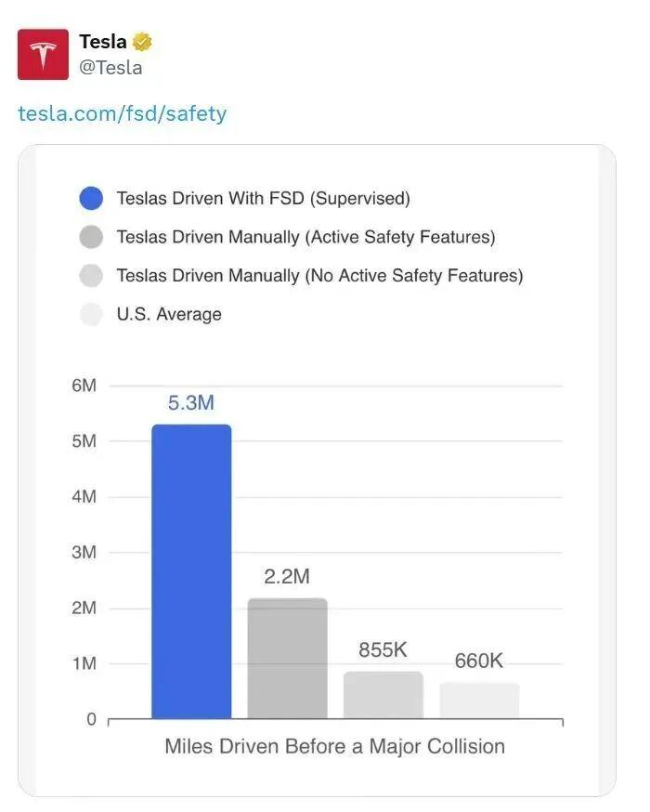Click the 5.3M value label
This screenshot has width=650, height=812.
coord(191,403)
